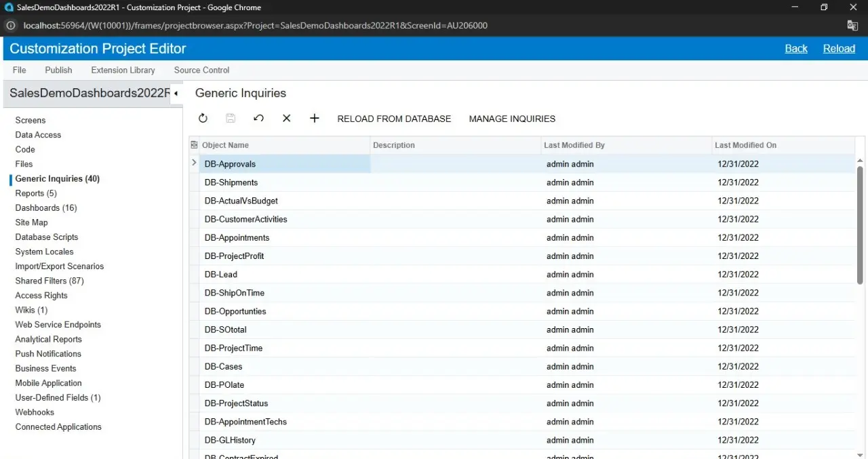Open Analytical Reports node
868x459 pixels.
(x=48, y=339)
